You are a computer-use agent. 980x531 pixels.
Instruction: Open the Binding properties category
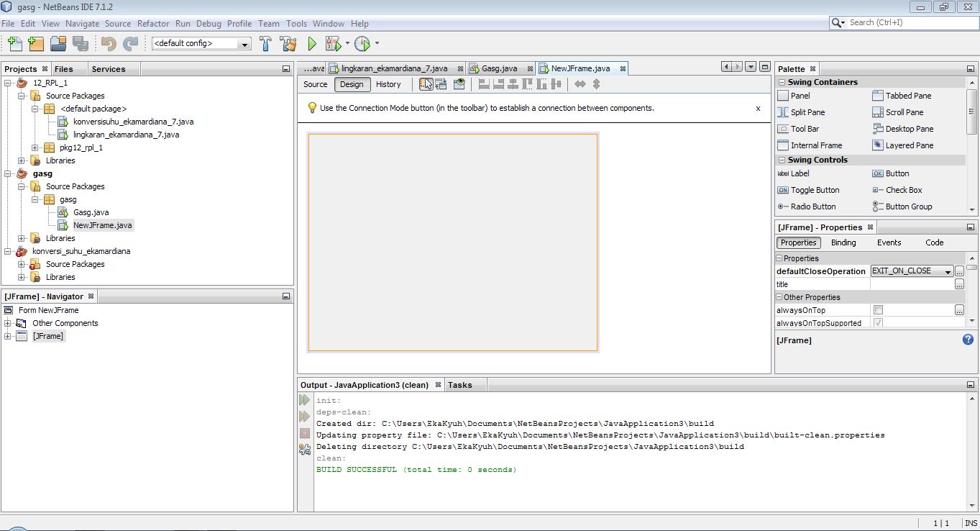[x=843, y=242]
